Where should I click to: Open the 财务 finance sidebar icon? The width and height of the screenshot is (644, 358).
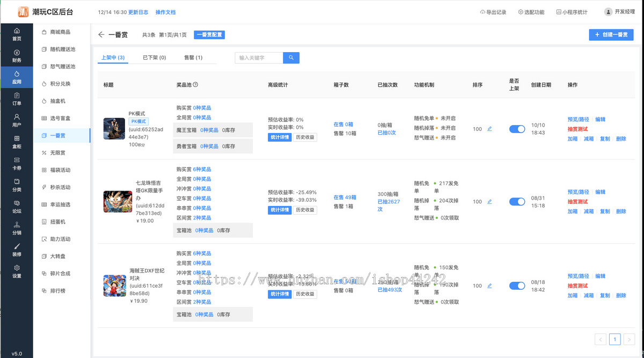tap(17, 53)
